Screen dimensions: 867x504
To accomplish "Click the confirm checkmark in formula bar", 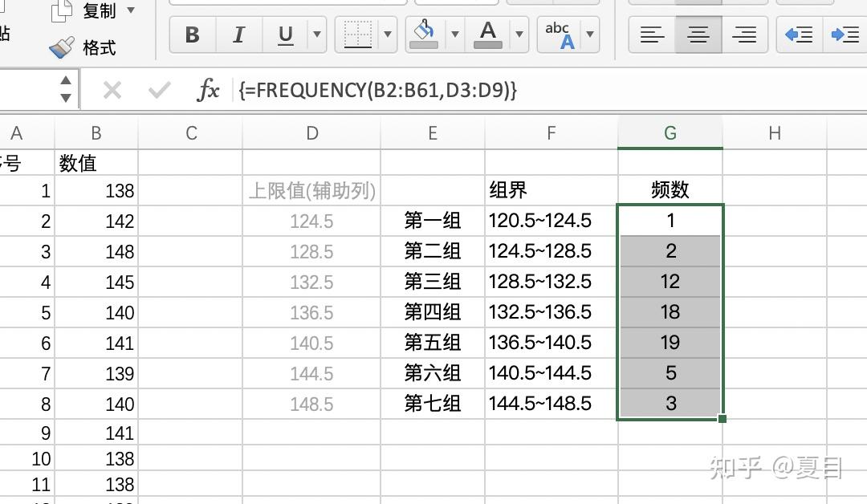I will pyautogui.click(x=160, y=91).
